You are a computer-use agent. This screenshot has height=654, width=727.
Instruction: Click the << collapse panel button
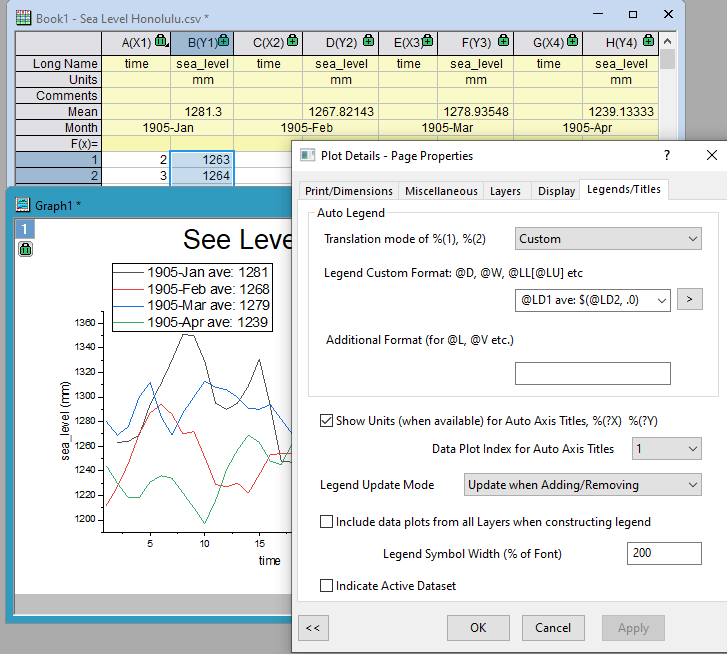(313, 628)
